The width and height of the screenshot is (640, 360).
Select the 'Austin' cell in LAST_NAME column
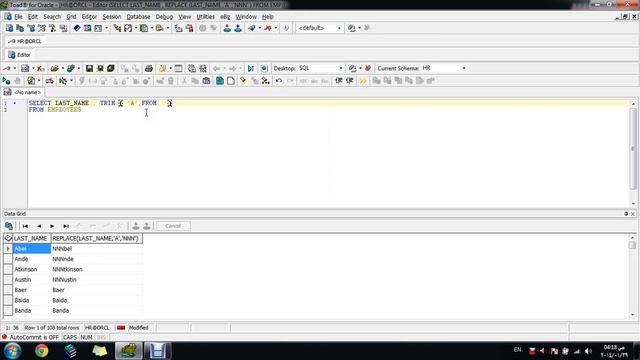(31, 280)
